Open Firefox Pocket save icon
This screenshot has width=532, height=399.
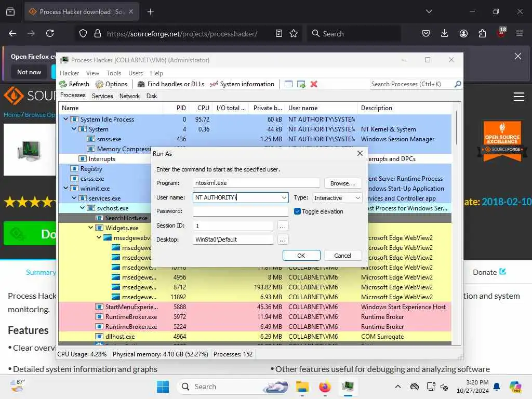pyautogui.click(x=426, y=33)
